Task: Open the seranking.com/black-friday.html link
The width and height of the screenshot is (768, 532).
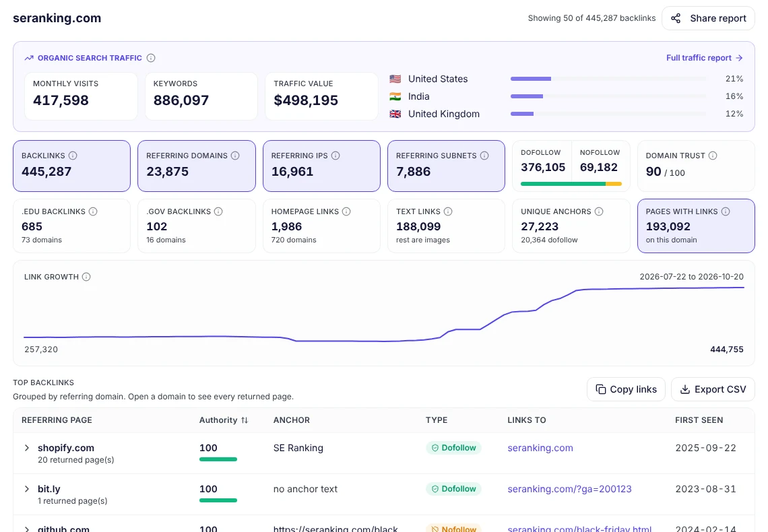Action: point(579,529)
